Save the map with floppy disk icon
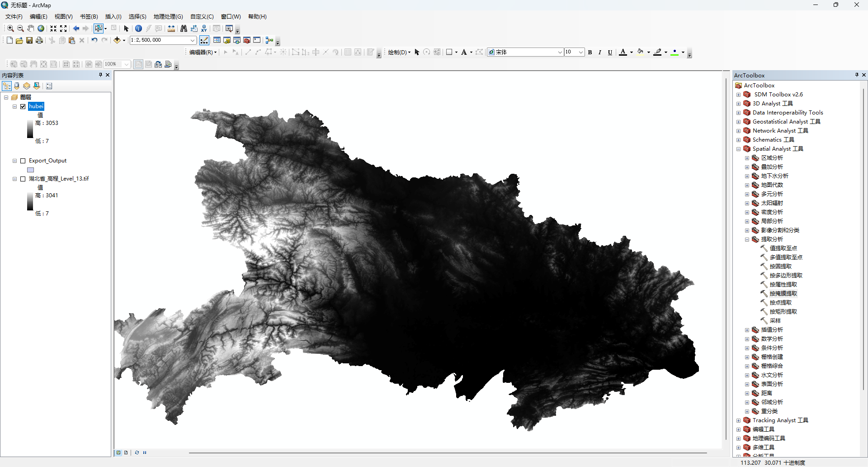The image size is (868, 467). click(29, 40)
